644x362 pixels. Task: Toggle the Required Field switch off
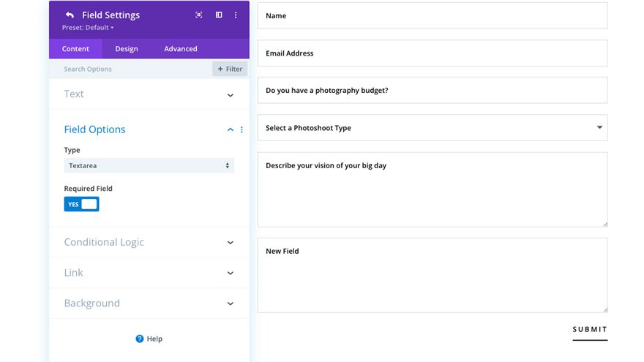[81, 204]
